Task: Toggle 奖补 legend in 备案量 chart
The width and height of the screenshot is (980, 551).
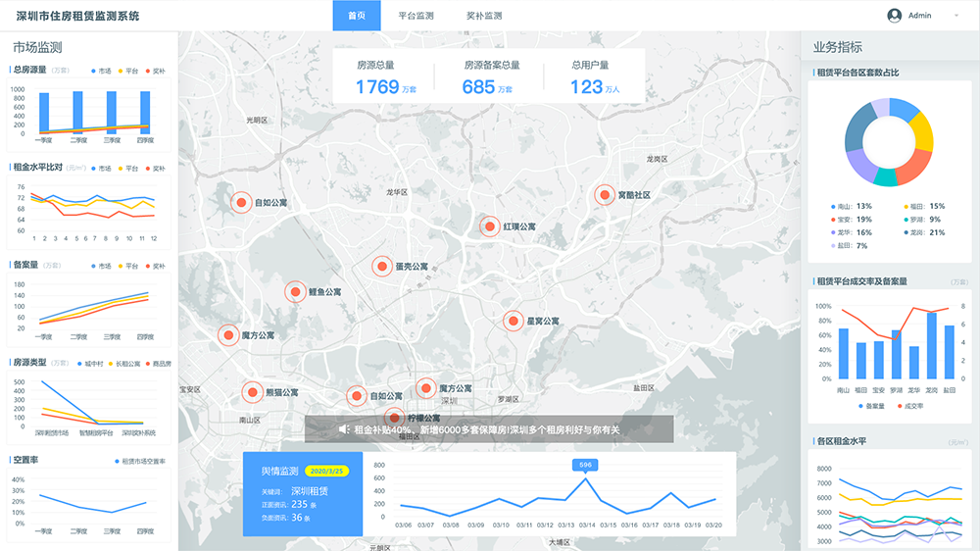Action: click(156, 267)
